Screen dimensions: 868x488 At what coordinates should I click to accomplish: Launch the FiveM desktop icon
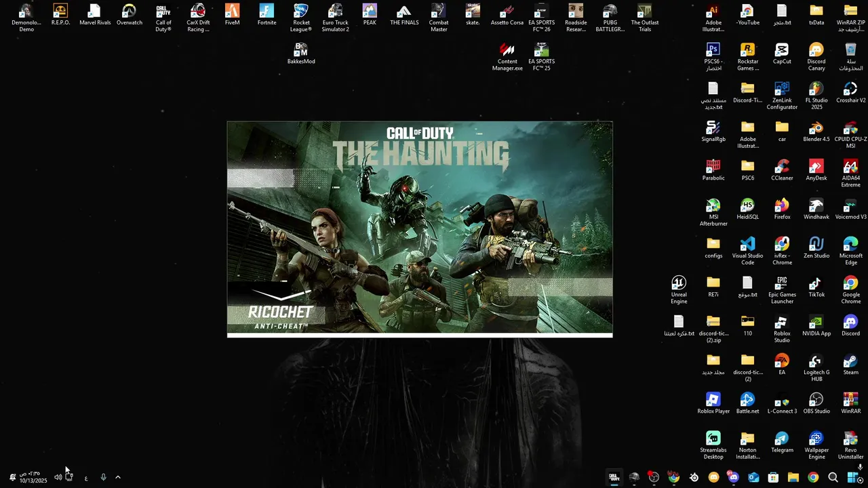coord(232,15)
